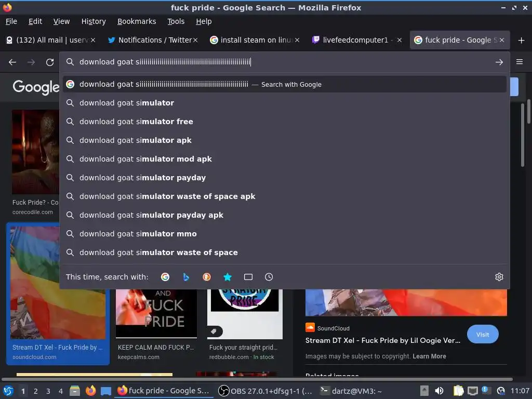Click the blue Visit button
The image size is (532, 399).
[483, 335]
